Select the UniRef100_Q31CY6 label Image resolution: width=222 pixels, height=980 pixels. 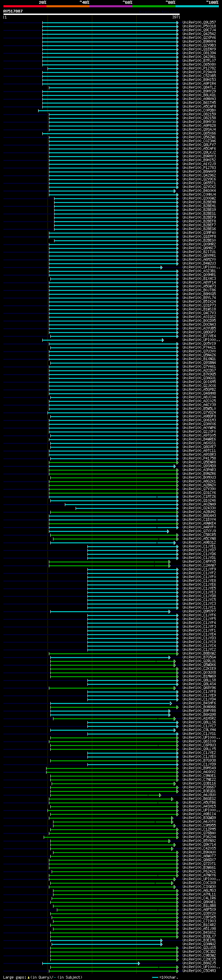(x=199, y=493)
